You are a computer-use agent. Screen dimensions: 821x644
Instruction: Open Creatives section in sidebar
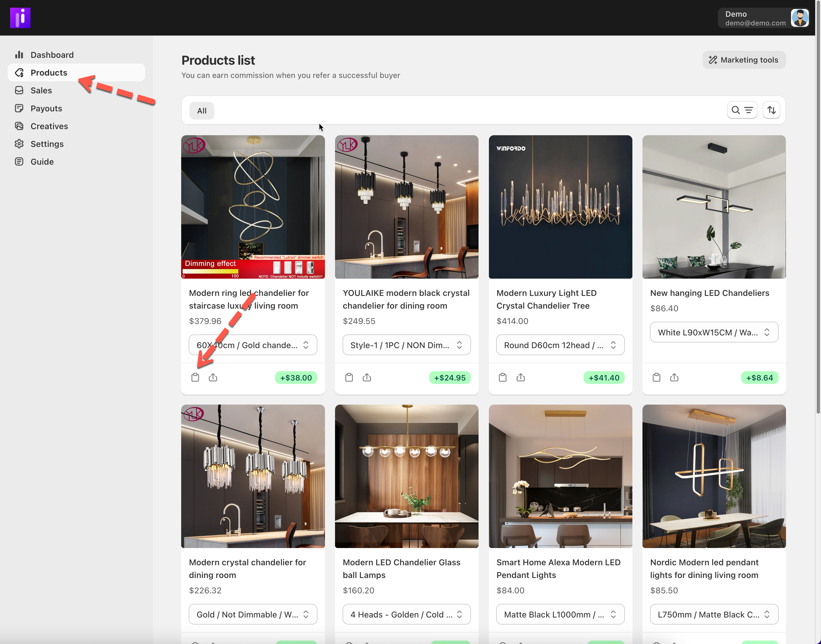click(x=49, y=126)
